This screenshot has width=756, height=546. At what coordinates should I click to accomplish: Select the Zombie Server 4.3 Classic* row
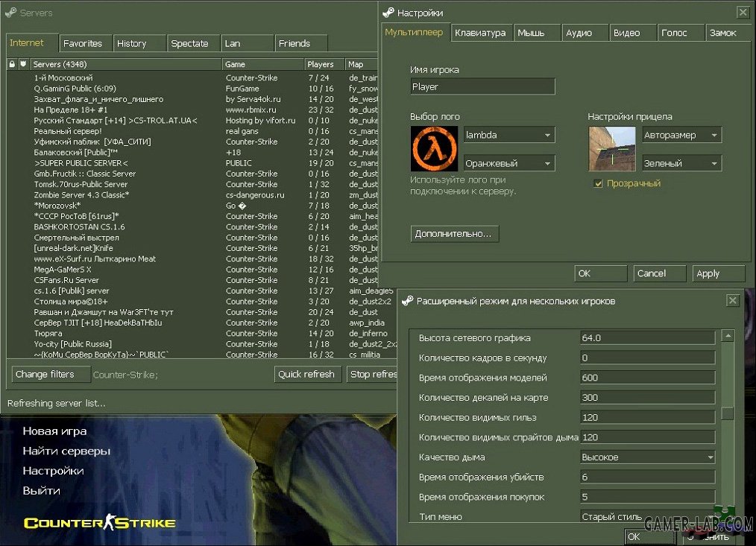click(192, 194)
